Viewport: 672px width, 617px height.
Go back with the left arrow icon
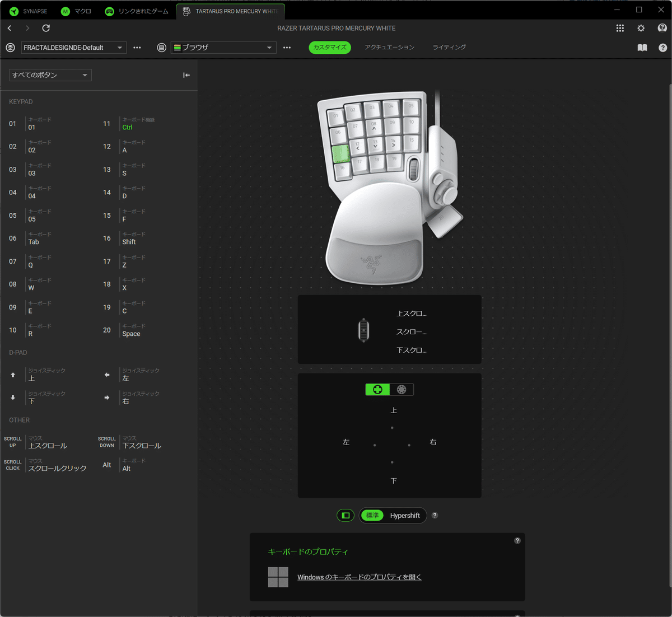pos(10,28)
